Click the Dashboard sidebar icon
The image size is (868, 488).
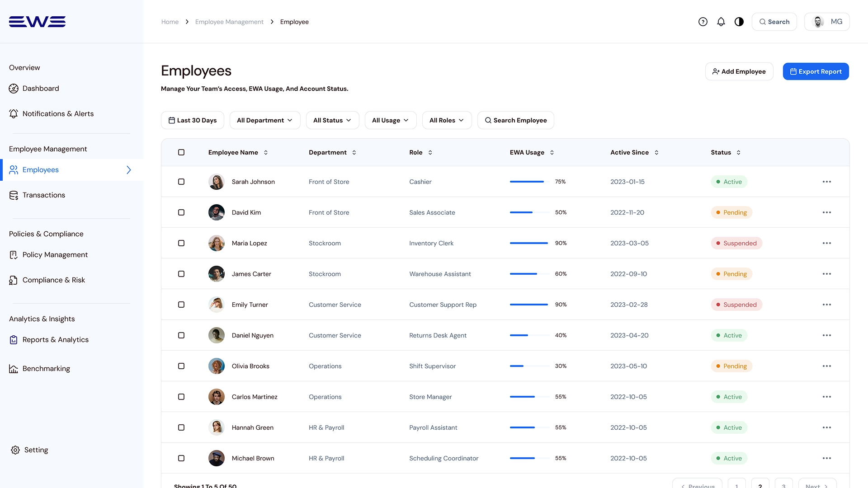[x=14, y=89]
